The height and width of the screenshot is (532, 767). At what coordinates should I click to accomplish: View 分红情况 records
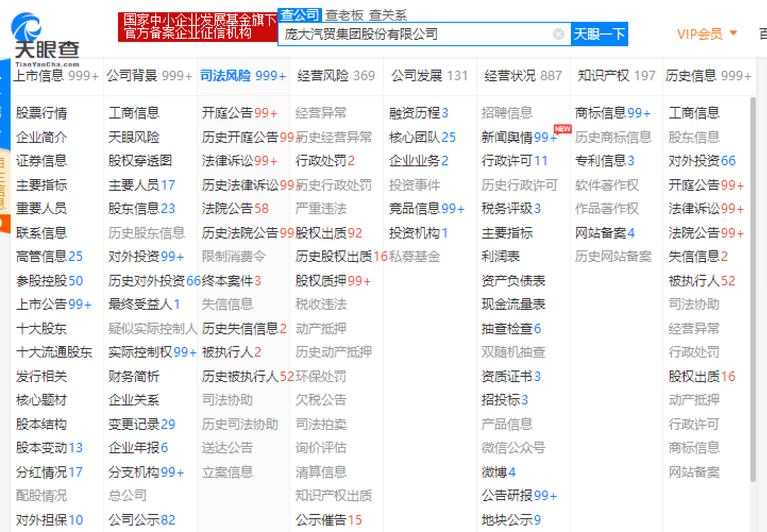point(49,472)
